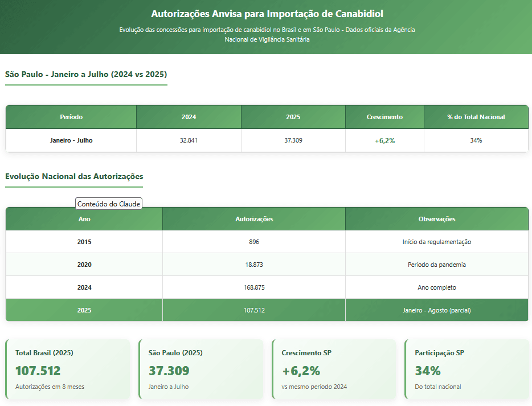Click the 'Observações' column header

(437, 219)
